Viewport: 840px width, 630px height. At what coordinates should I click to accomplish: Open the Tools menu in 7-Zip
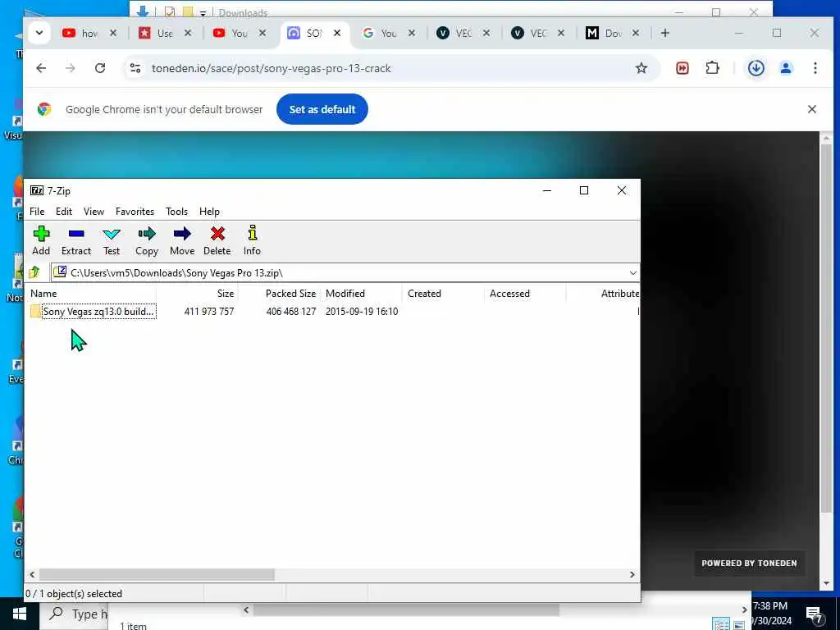coord(177,212)
